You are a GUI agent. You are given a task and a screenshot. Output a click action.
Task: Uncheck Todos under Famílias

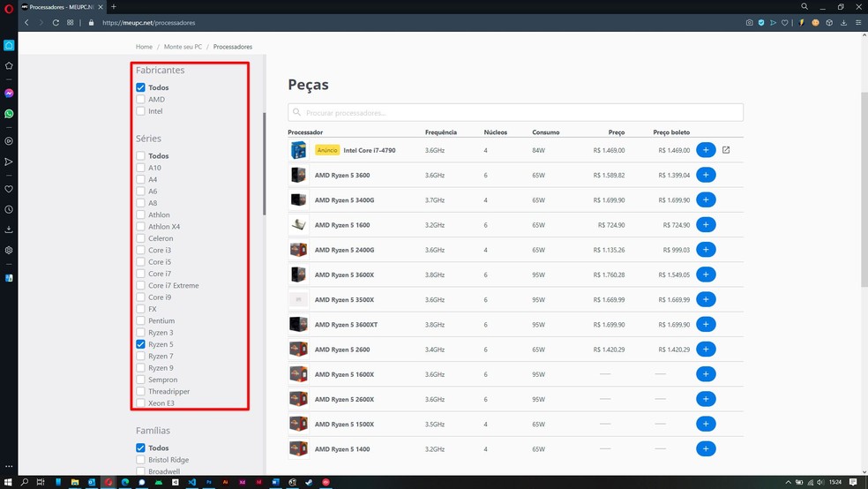(x=140, y=448)
